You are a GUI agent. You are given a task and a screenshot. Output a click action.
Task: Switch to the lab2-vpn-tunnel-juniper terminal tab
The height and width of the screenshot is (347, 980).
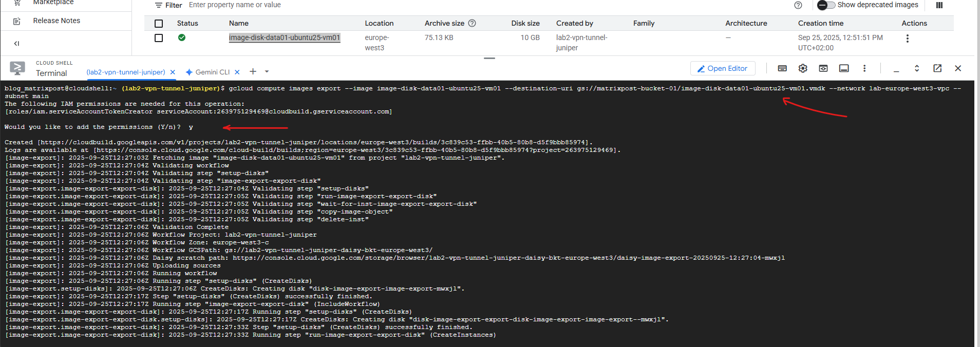coord(126,72)
